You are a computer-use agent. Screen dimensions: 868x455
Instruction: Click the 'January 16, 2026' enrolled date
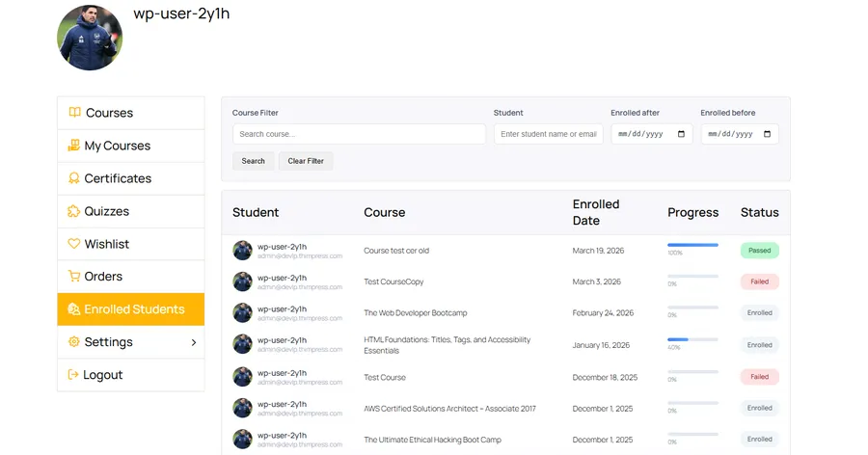coord(601,345)
